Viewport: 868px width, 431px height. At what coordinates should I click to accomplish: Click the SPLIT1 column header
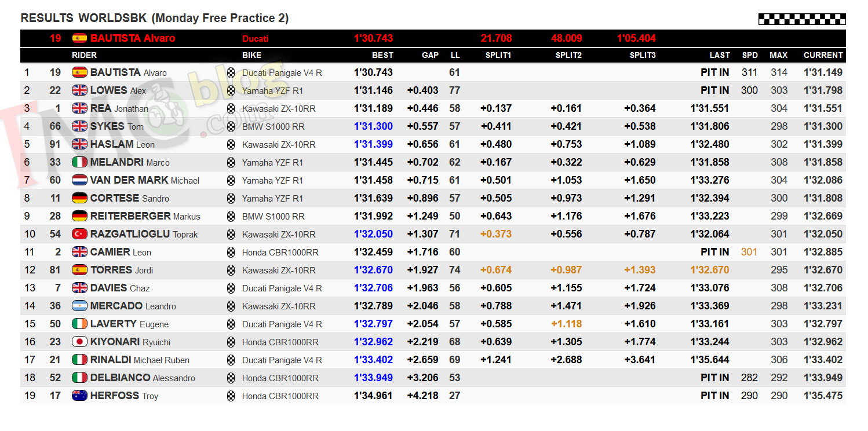tap(498, 55)
